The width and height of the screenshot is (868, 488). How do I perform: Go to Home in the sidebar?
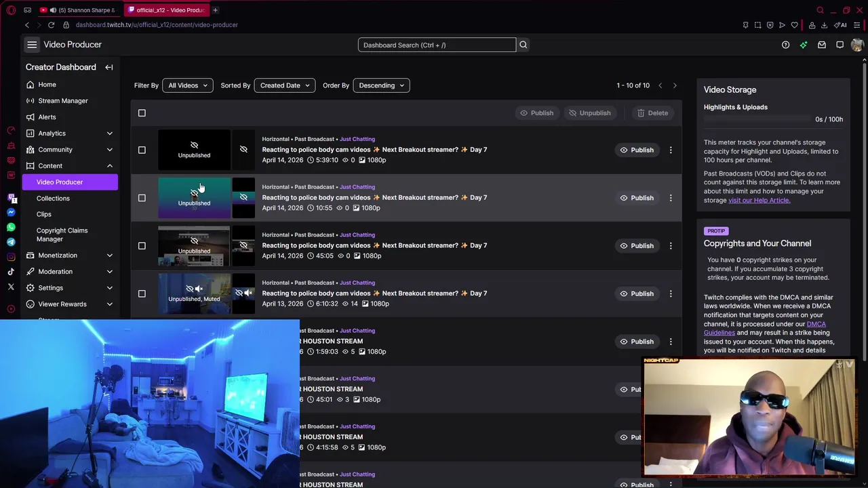[69, 85]
